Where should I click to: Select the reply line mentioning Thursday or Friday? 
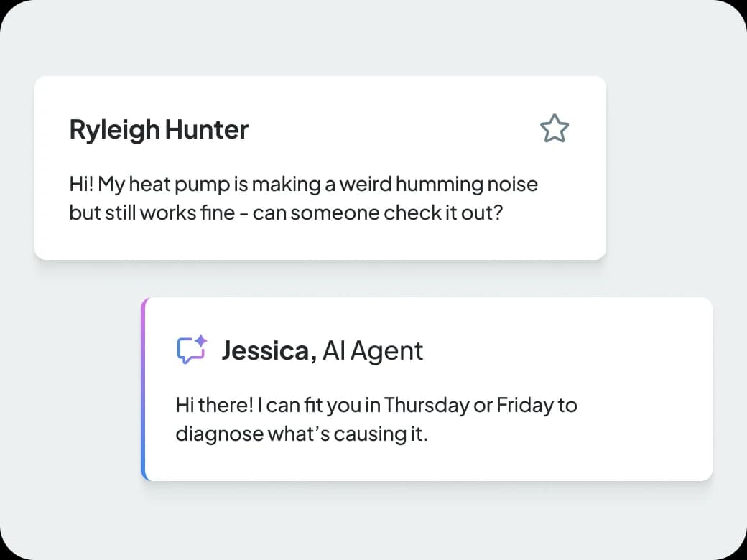(376, 405)
